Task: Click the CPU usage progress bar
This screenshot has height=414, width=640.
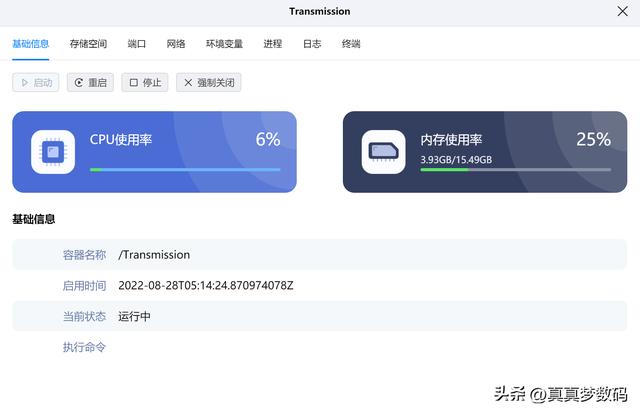Action: 185,169
